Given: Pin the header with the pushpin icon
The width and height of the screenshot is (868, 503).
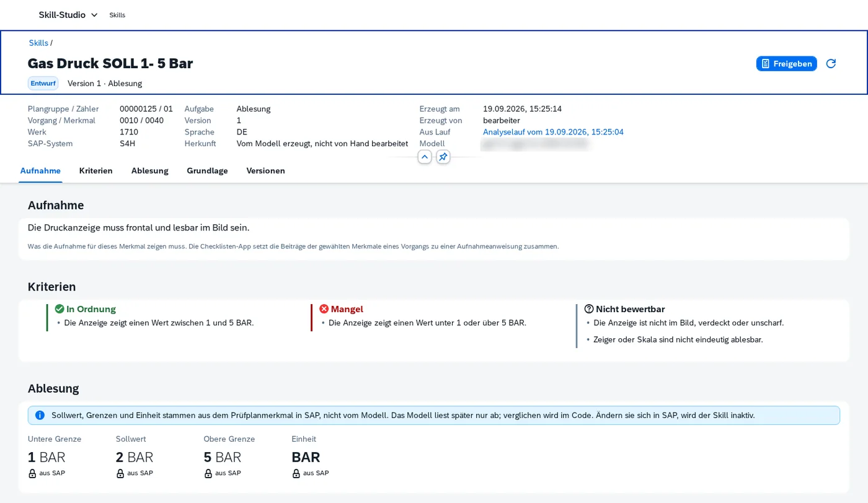Looking at the screenshot, I should pyautogui.click(x=443, y=157).
